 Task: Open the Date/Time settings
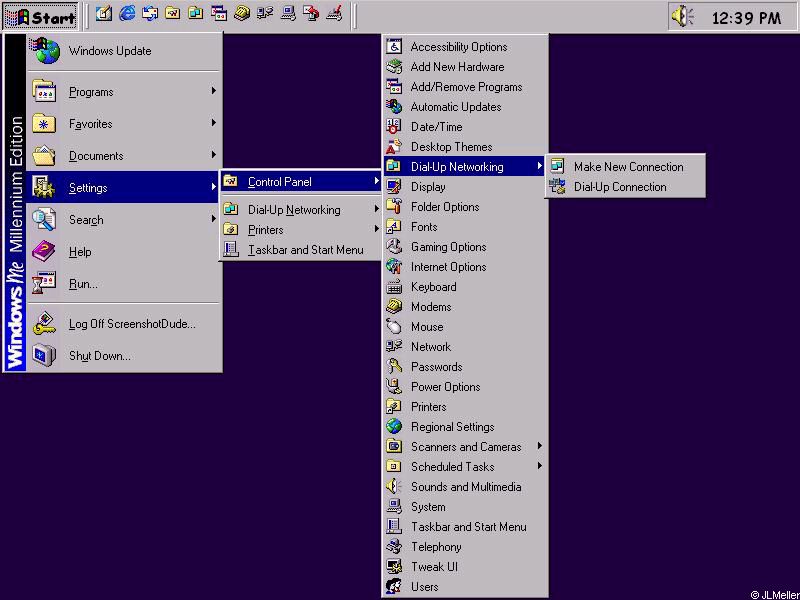coord(465,127)
